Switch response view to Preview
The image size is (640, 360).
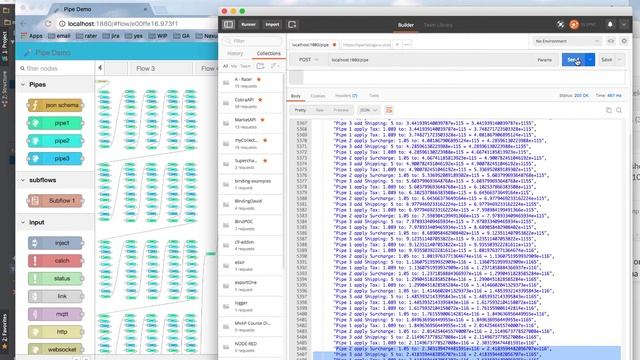[341, 110]
